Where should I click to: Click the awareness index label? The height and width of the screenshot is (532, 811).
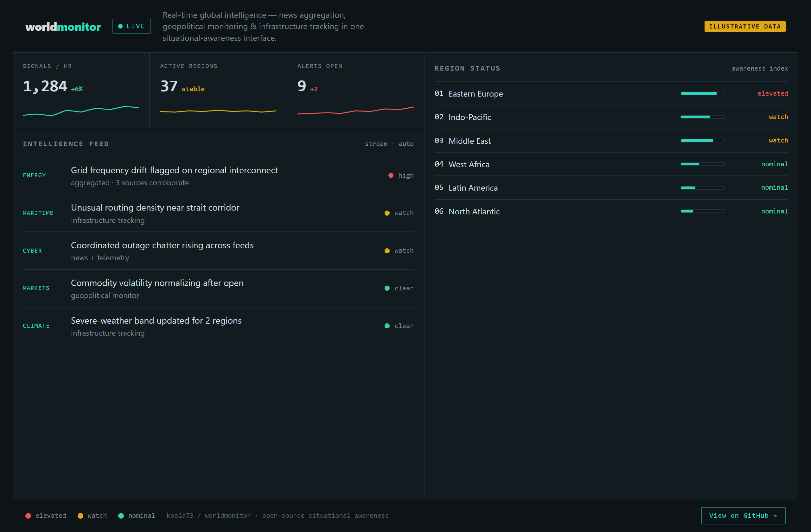coord(760,68)
